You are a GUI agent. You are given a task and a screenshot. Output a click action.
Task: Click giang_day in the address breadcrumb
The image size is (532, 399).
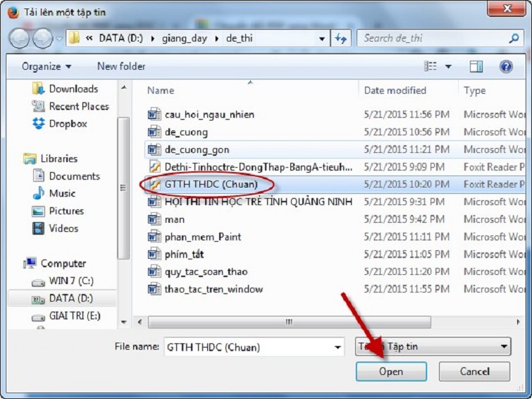(184, 38)
